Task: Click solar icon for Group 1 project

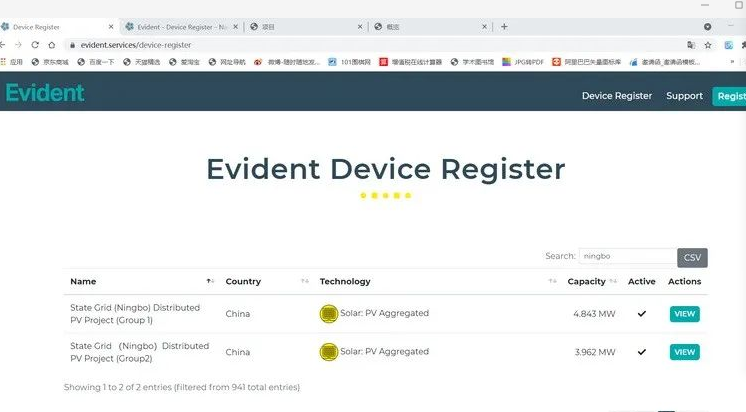Action: click(x=327, y=313)
